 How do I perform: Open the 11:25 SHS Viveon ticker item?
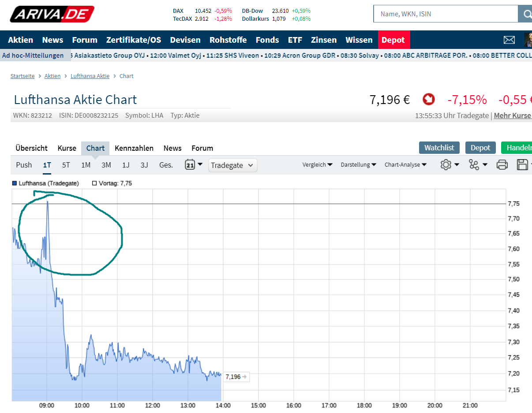tap(232, 55)
